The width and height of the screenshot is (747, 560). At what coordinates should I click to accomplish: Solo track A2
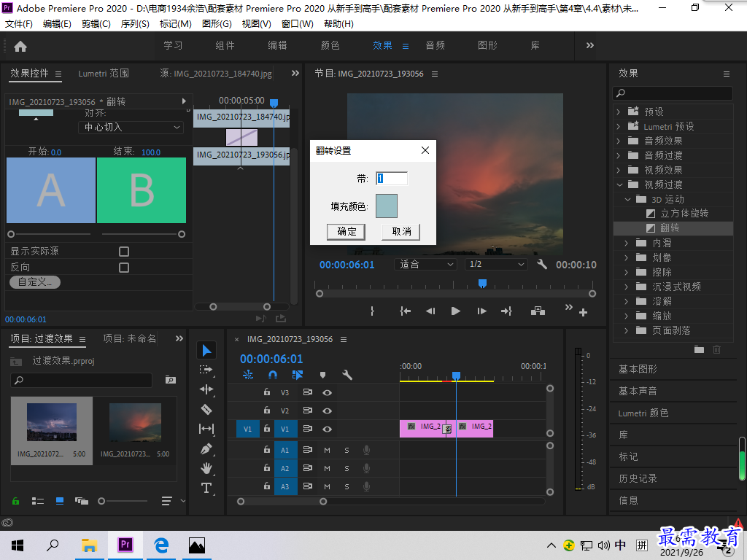(347, 469)
